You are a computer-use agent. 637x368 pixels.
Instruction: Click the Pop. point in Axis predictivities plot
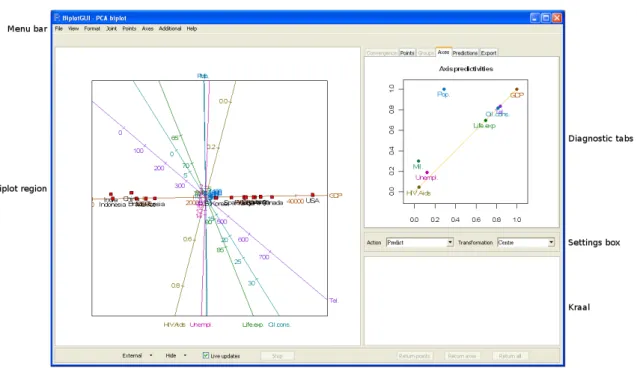click(444, 89)
